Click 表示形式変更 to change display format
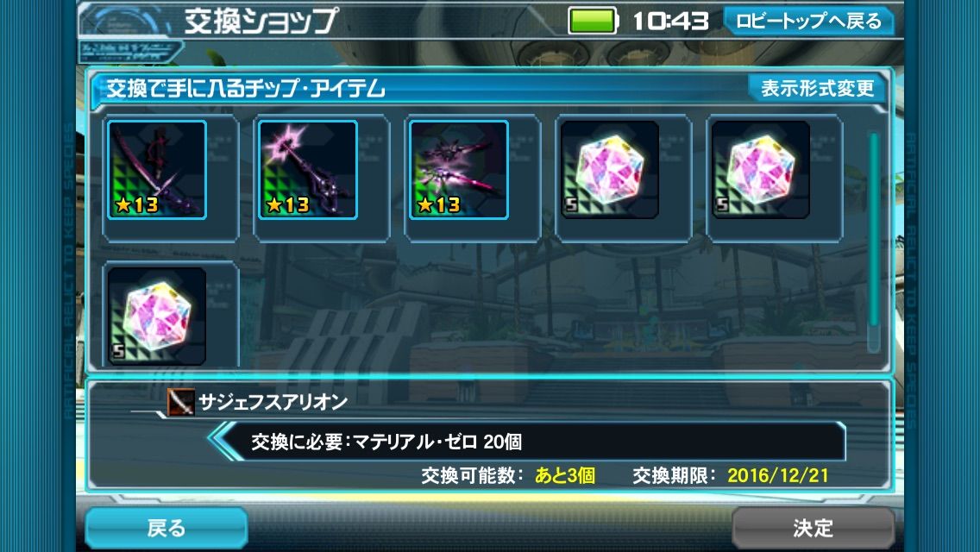This screenshot has width=980, height=552. (818, 88)
